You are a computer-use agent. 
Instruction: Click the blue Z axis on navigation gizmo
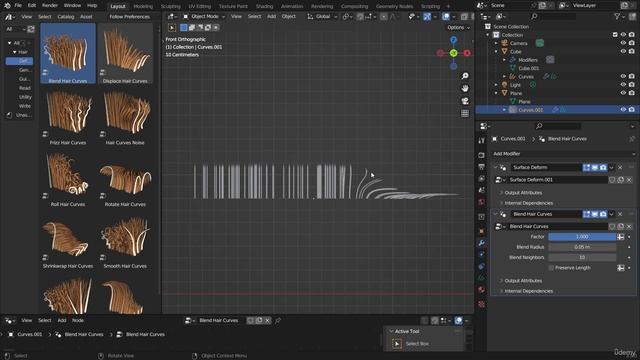453,40
